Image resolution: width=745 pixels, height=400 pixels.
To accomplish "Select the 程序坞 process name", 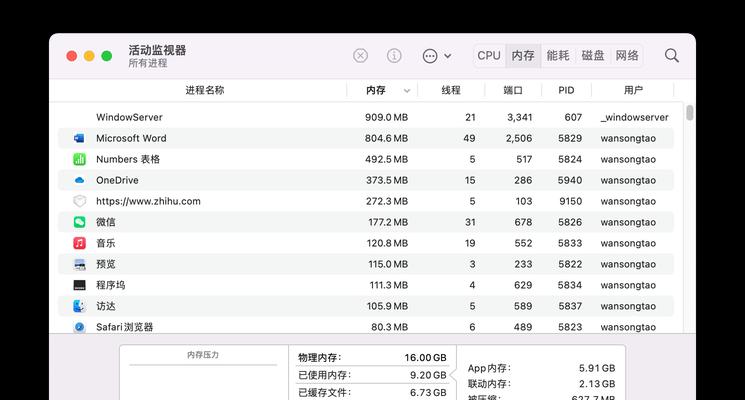I will (x=111, y=285).
